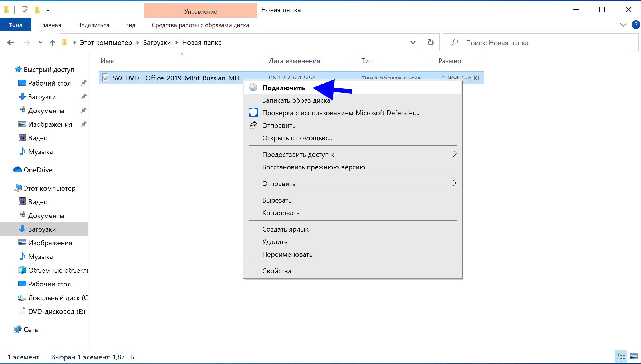Open pinned Загрузки under Быстрый доступ
This screenshot has width=641, height=364.
pyautogui.click(x=42, y=97)
